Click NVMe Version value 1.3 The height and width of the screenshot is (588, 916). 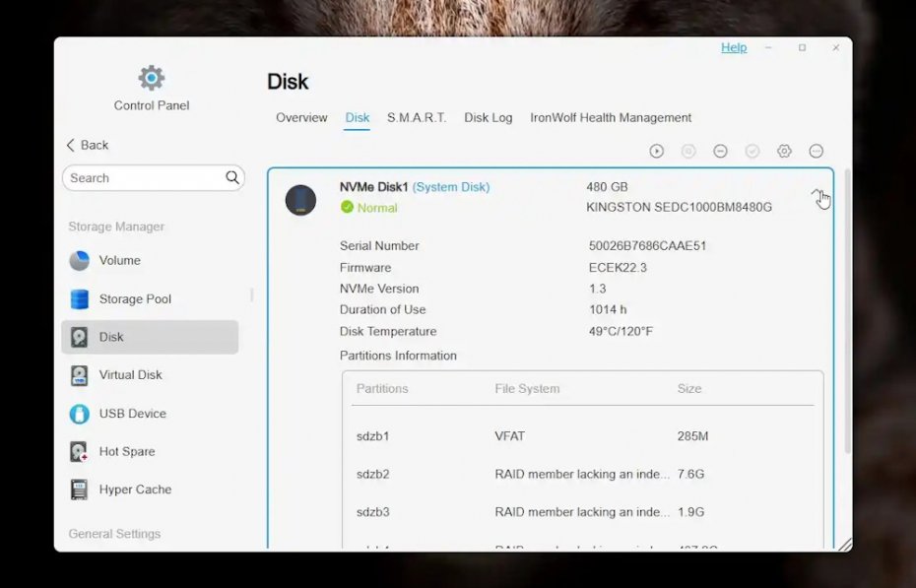tap(597, 289)
